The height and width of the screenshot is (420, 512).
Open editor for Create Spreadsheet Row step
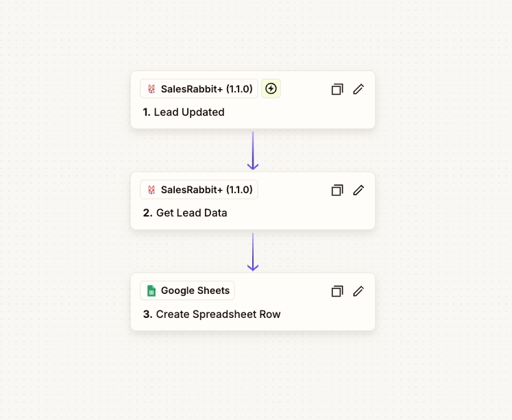[358, 291]
